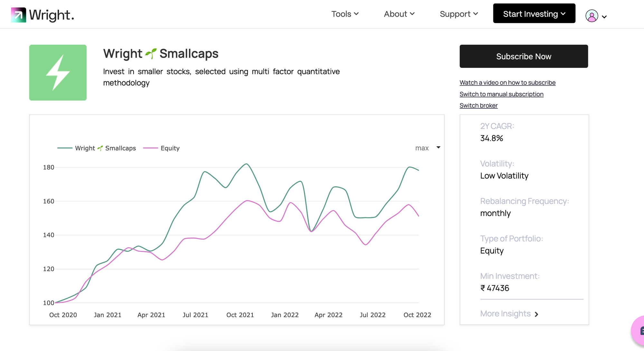This screenshot has height=351, width=644.
Task: Click the green lightning bolt portfolio thumbnail
Action: (58, 73)
